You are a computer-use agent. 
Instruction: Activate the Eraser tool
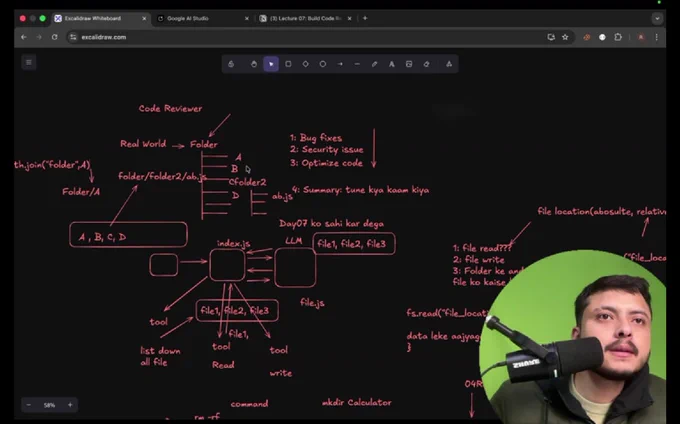(x=426, y=64)
